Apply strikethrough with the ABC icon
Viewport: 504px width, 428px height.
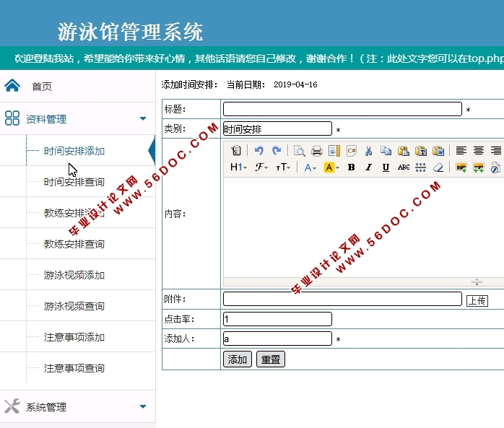click(404, 167)
